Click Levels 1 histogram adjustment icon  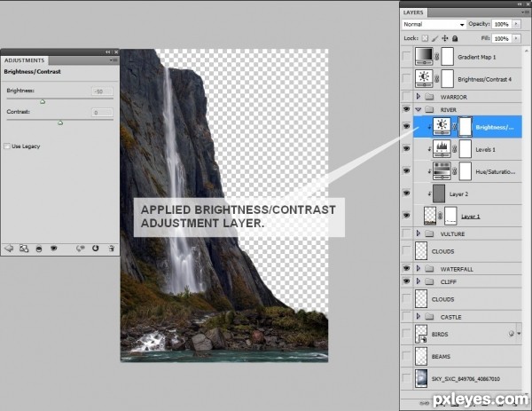[x=442, y=149]
